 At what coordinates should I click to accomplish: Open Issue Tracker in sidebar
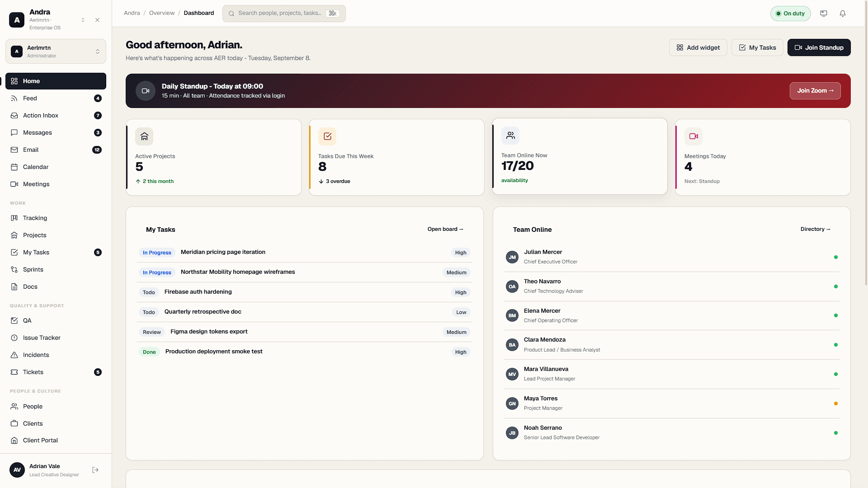click(56, 338)
